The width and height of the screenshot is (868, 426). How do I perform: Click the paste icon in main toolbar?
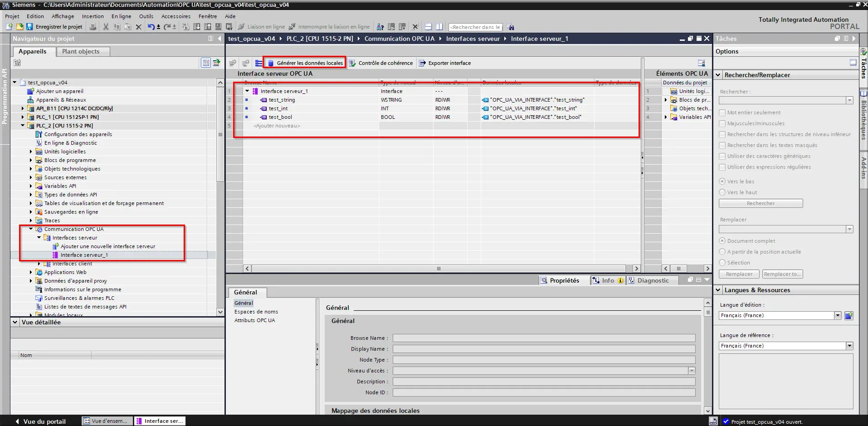coord(127,27)
